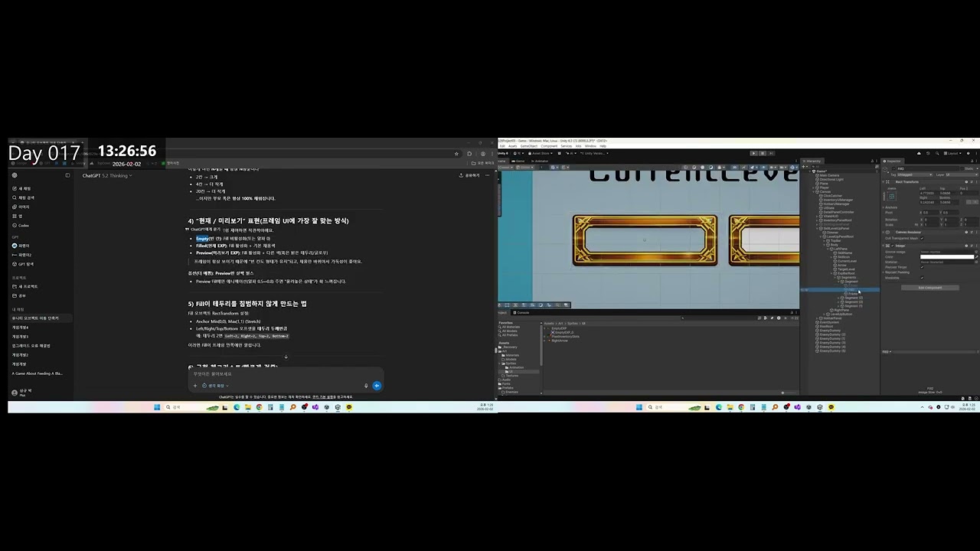Click the anchor presets icon in Rect Transform

click(x=892, y=197)
